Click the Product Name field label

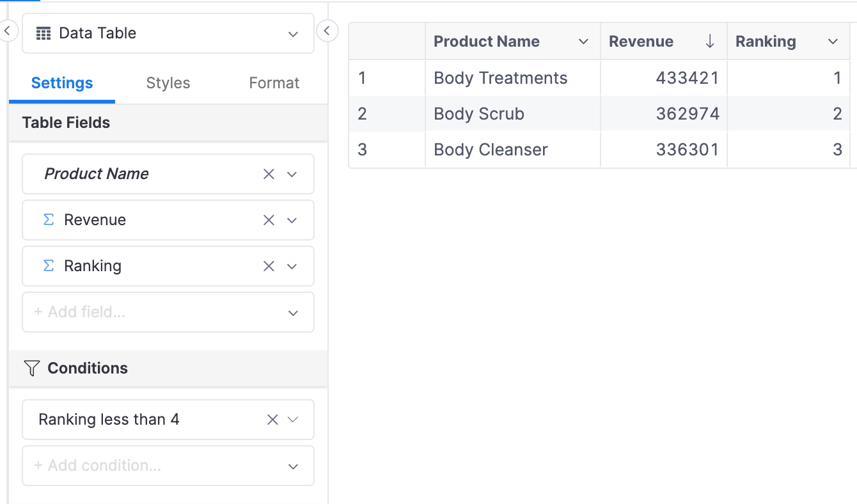point(97,174)
